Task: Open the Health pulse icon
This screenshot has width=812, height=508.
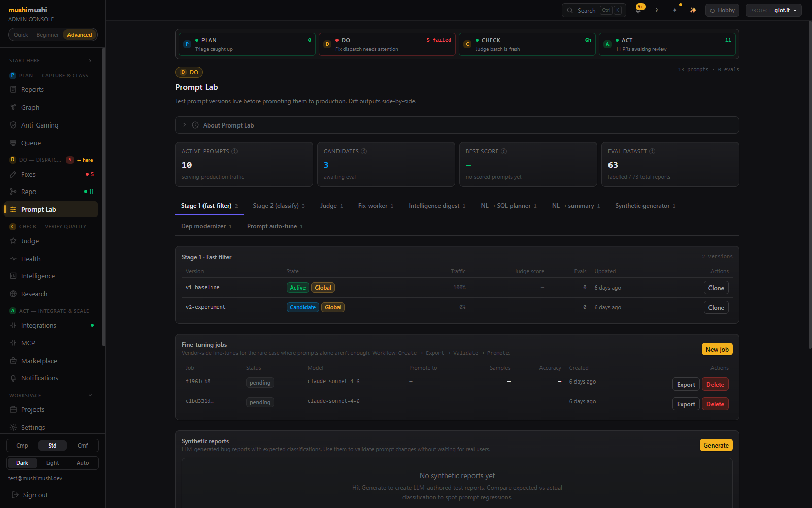Action: [13, 259]
